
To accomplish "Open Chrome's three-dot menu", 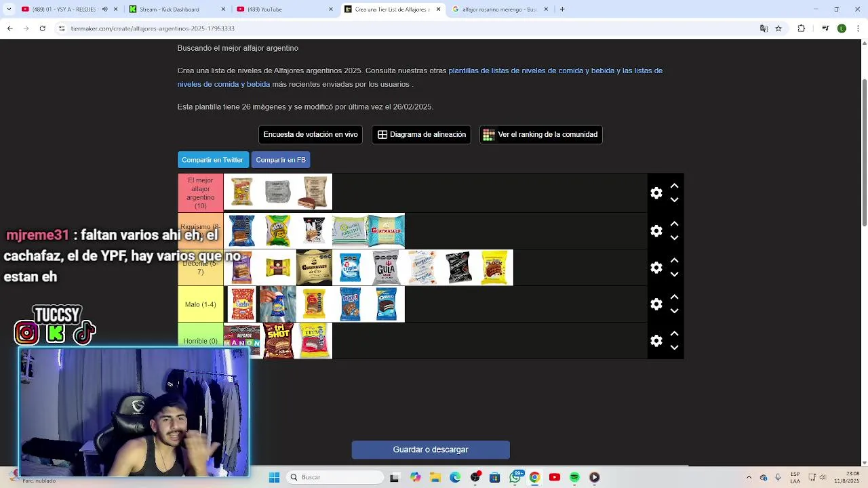I will click(856, 28).
